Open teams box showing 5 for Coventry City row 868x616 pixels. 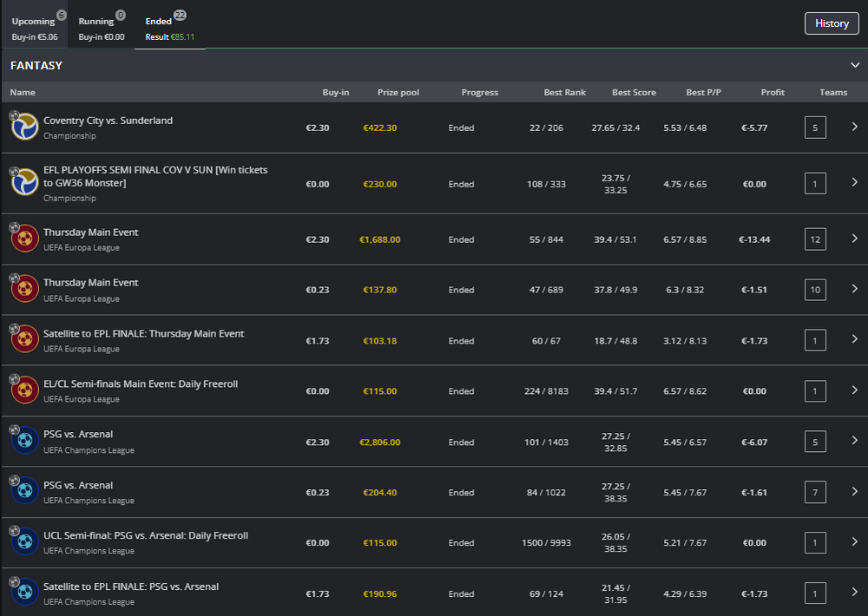point(815,128)
